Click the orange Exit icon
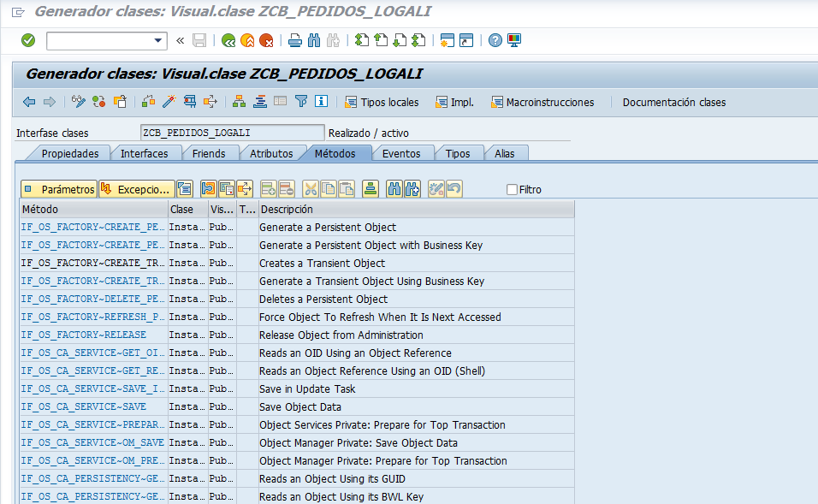This screenshot has height=504, width=818. [247, 40]
